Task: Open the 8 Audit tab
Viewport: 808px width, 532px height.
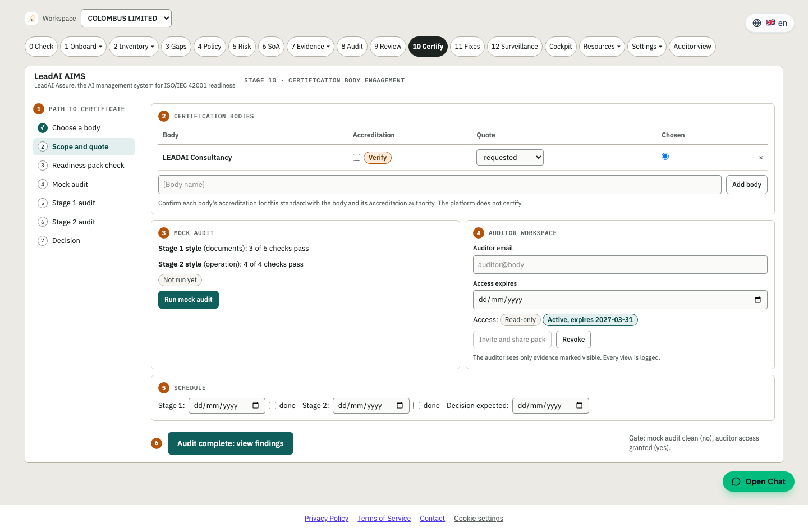Action: point(352,47)
